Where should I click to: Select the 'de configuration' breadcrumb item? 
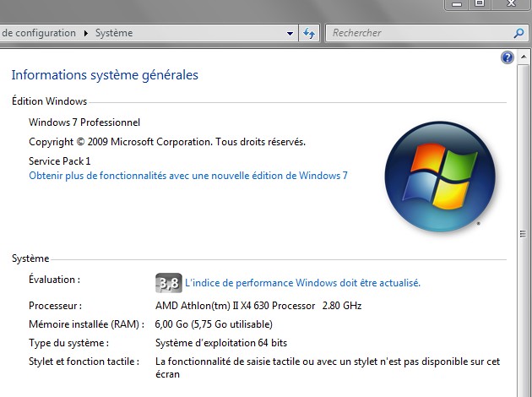pyautogui.click(x=38, y=33)
